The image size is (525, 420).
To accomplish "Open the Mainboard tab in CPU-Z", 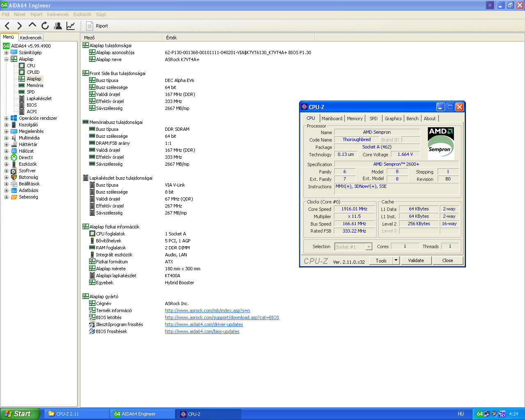I will 332,119.
